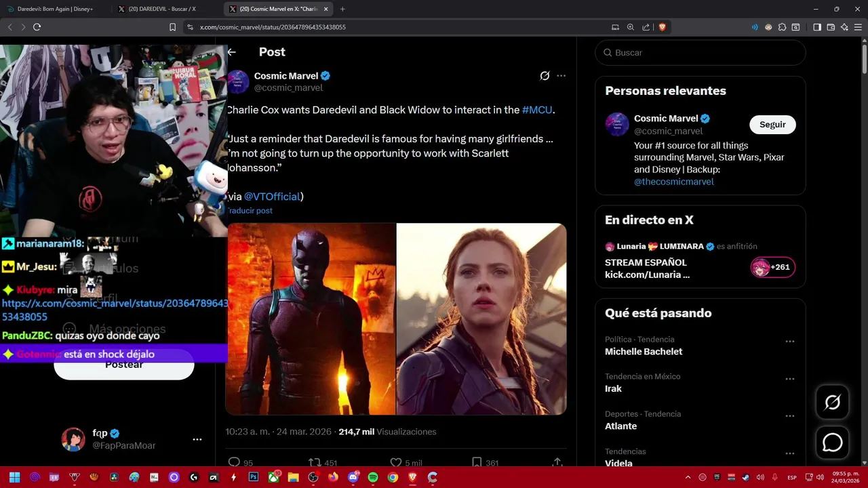Like the post using the heart icon
The height and width of the screenshot is (488, 868).
point(396,462)
